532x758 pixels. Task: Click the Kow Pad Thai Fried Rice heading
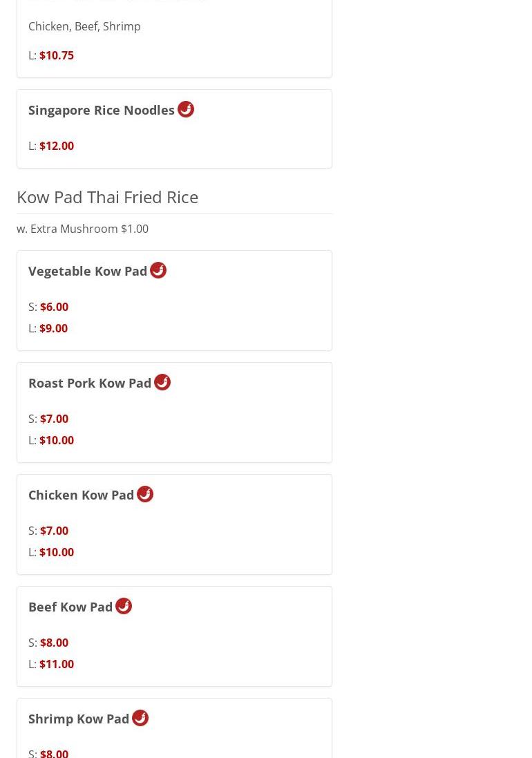(x=107, y=197)
